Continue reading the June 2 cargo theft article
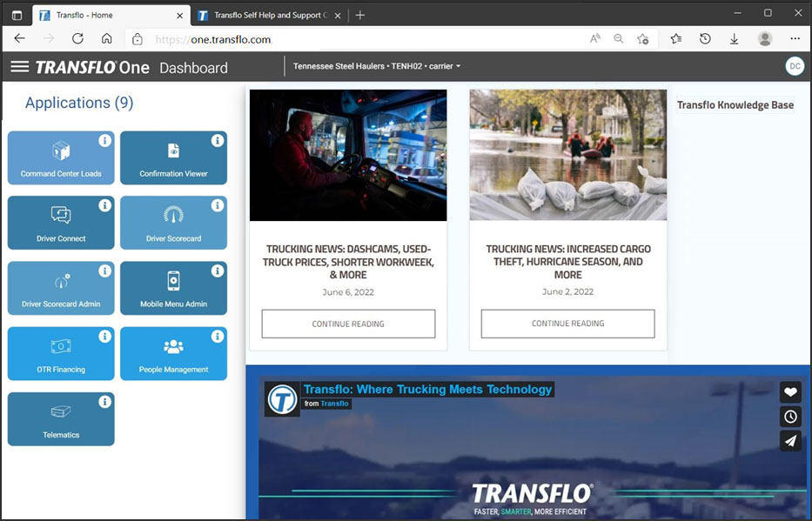The image size is (812, 521). 567,324
